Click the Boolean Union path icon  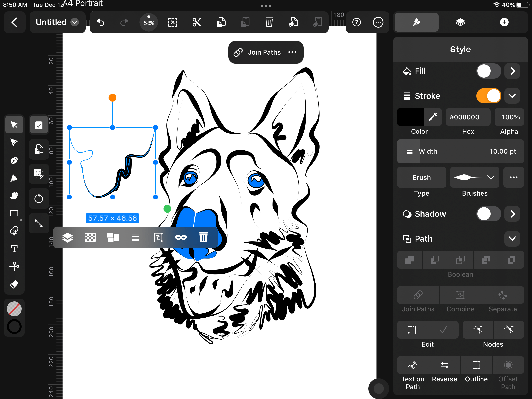(410, 259)
